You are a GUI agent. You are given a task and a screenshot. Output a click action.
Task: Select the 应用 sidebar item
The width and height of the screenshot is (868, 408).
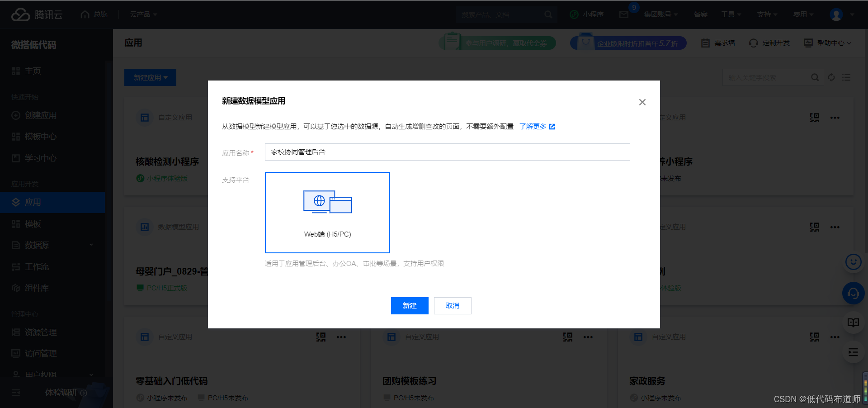tap(52, 202)
